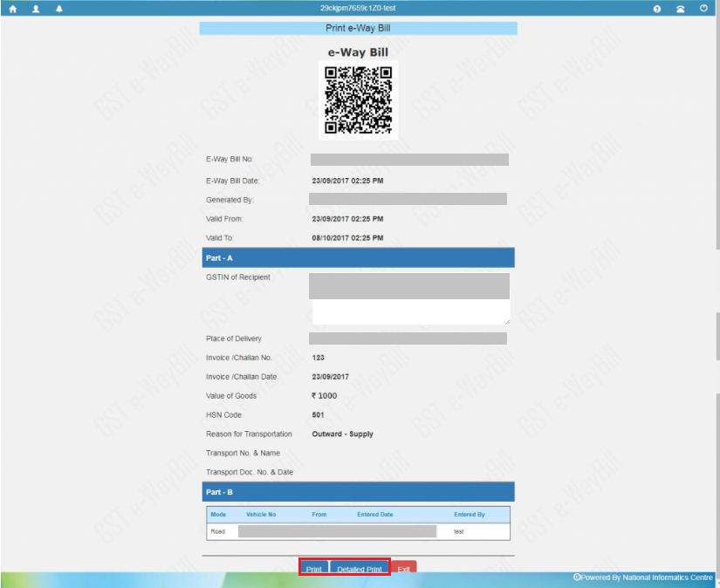
Task: Click the Print button
Action: (x=313, y=568)
